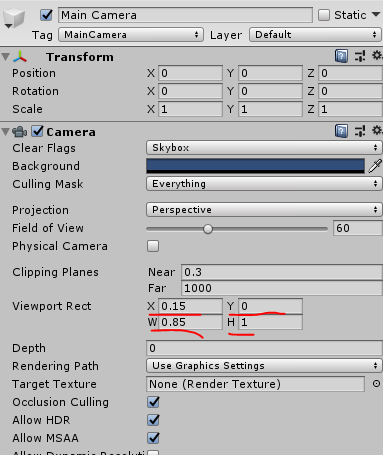Toggle Main Camera active checkbox

46,15
